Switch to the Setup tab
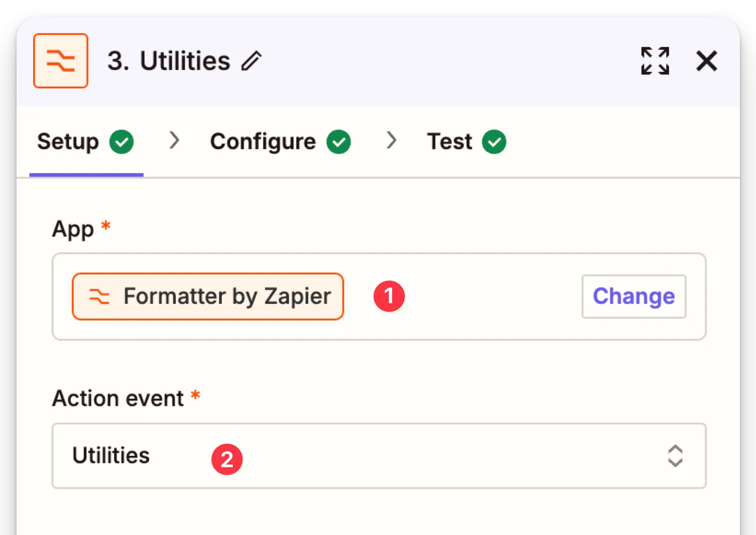756x535 pixels. coord(68,142)
